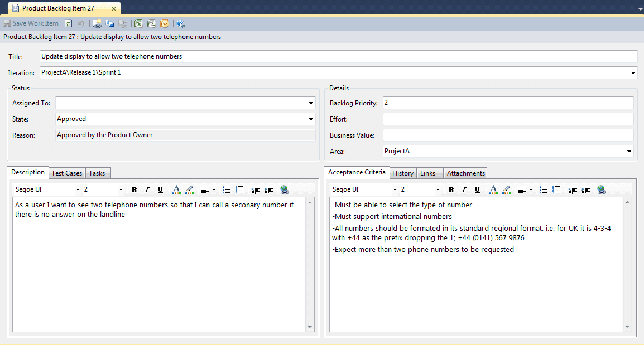Toggle italic in Acceptance Criteria editor
The image size is (644, 345).
click(464, 189)
